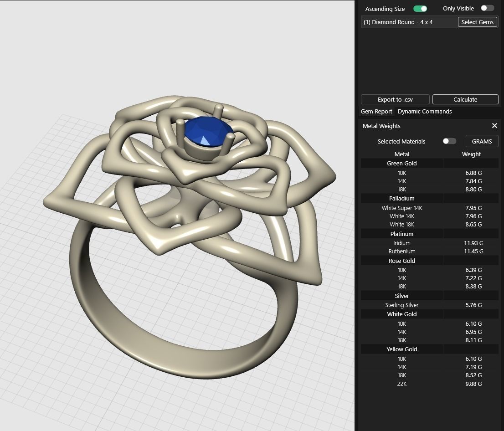504x431 pixels.
Task: Select the Yellow Gold group header
Action: (x=402, y=349)
